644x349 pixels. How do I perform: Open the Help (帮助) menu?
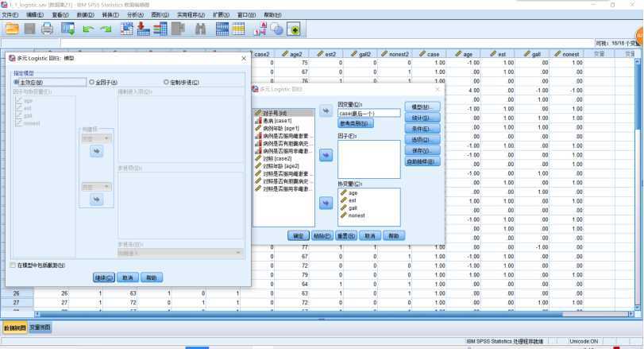point(272,15)
